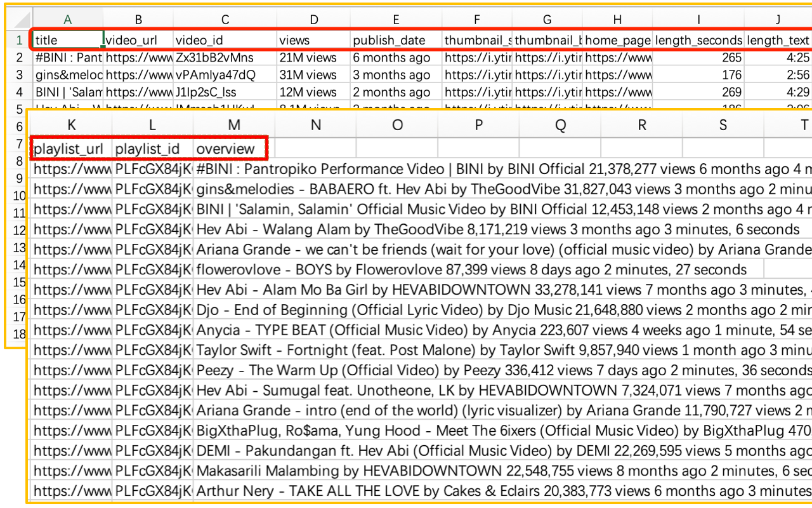The width and height of the screenshot is (812, 508).
Task: Click the 'playlist_url' header cell
Action: tap(71, 149)
